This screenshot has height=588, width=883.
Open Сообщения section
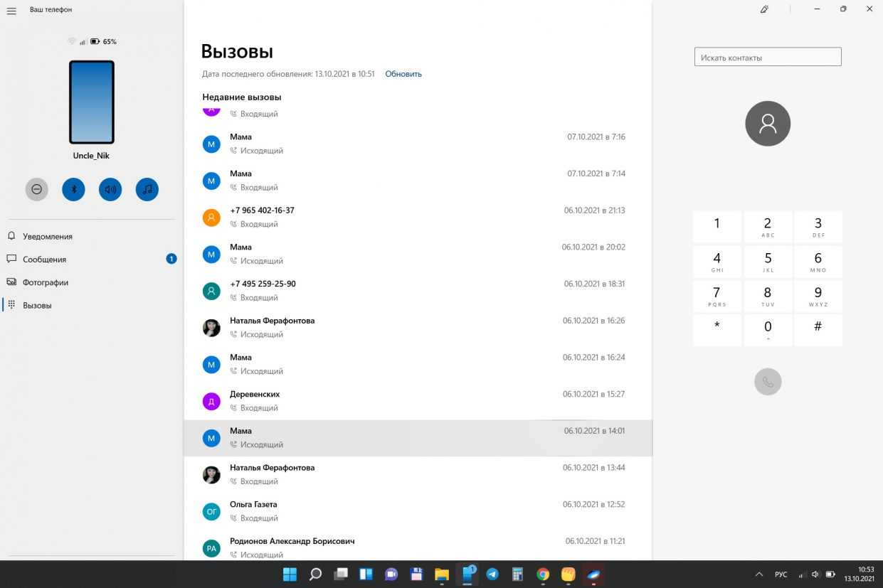click(x=44, y=260)
